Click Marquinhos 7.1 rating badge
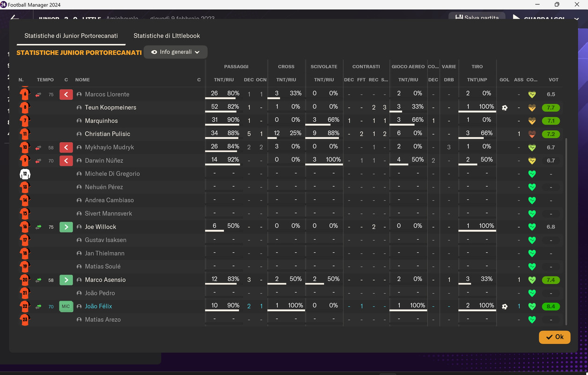 (x=551, y=121)
